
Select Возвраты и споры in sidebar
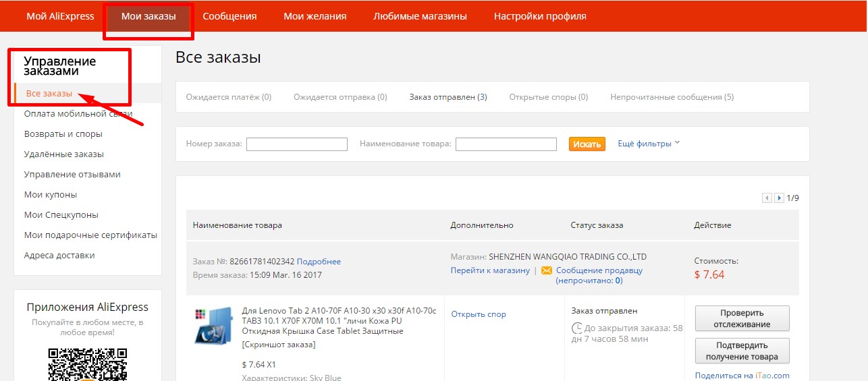[63, 134]
